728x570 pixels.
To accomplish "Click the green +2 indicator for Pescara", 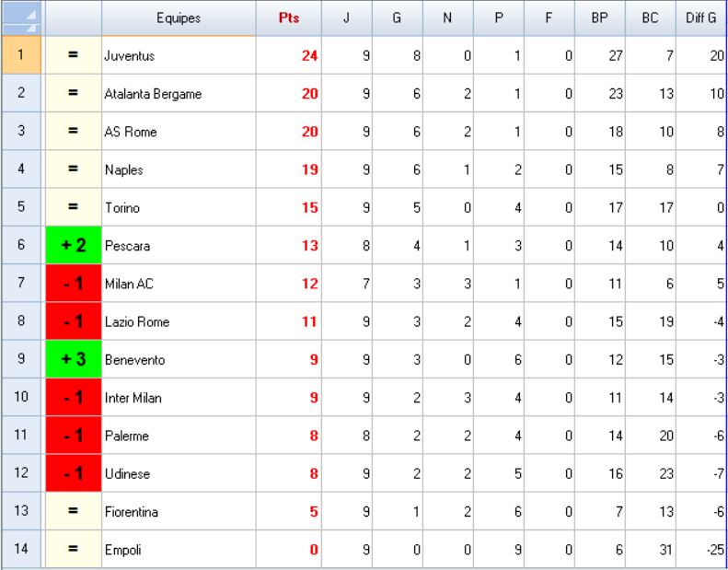I will click(x=73, y=247).
